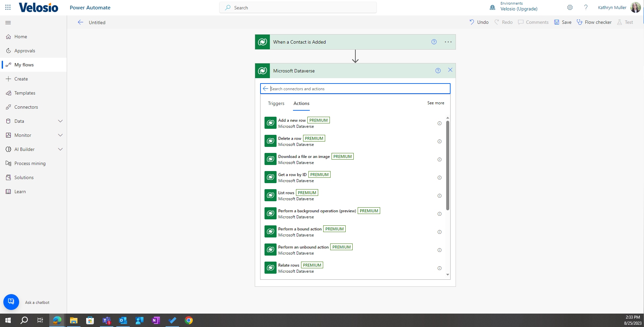Open the trigger's ellipsis menu
This screenshot has width=644, height=327.
point(448,42)
